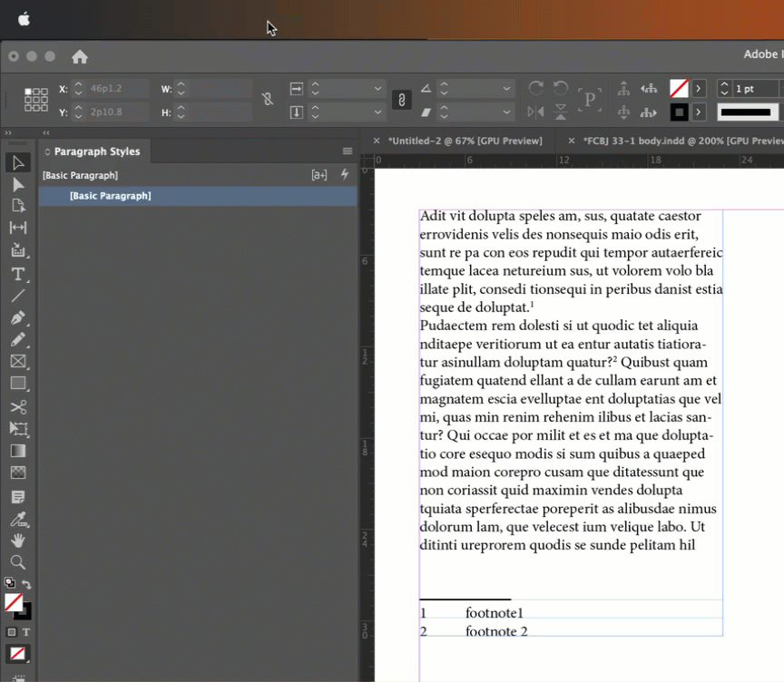The image size is (784, 682).
Task: Select the Page tool
Action: [x=18, y=207]
